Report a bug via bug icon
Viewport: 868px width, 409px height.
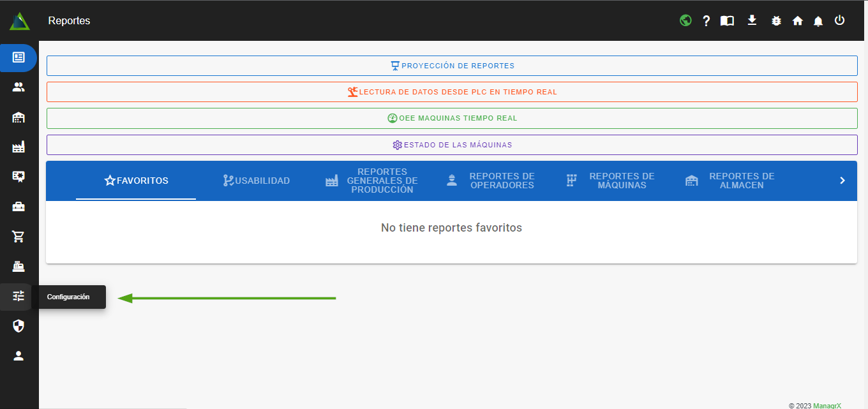776,21
